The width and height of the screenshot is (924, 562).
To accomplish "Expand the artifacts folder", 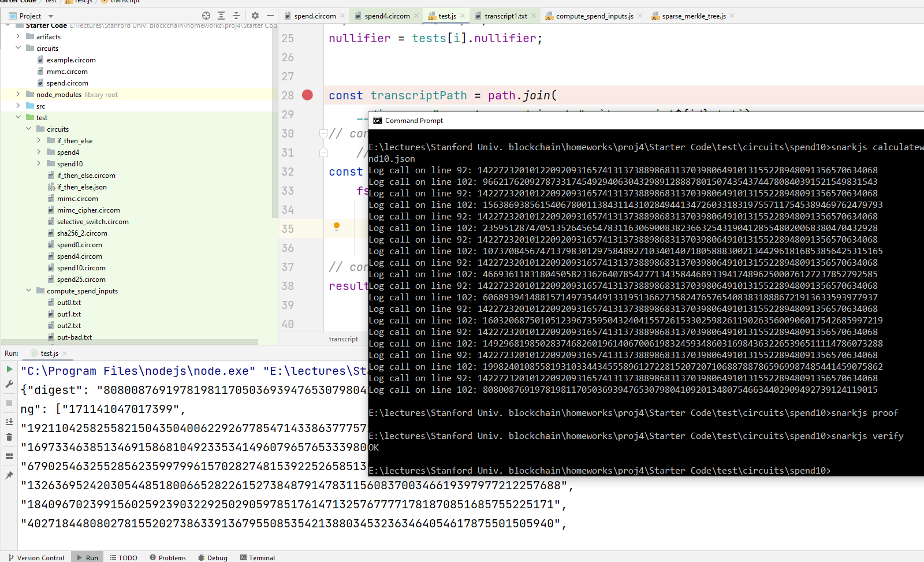I will (18, 36).
